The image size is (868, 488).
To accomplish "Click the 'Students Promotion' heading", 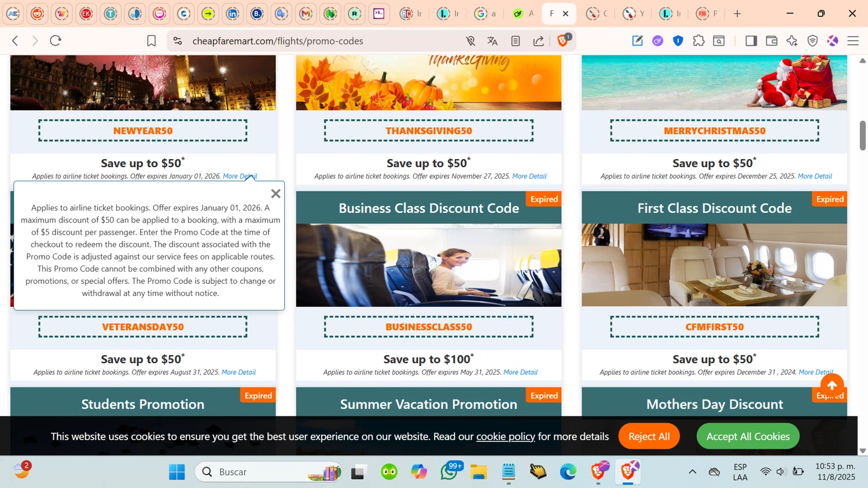I will click(x=143, y=404).
